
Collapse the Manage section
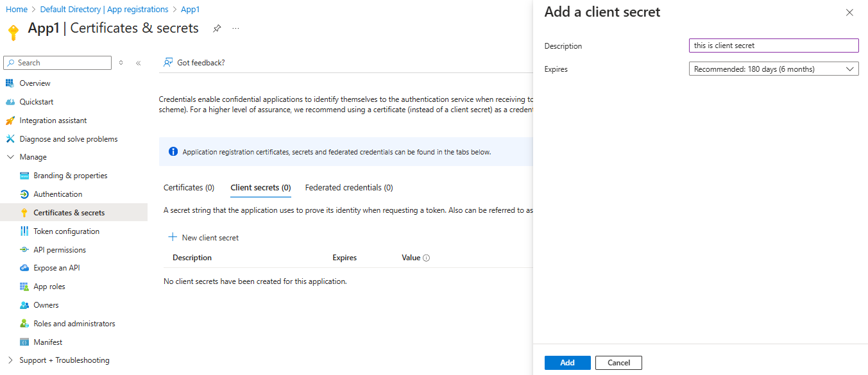(10, 157)
